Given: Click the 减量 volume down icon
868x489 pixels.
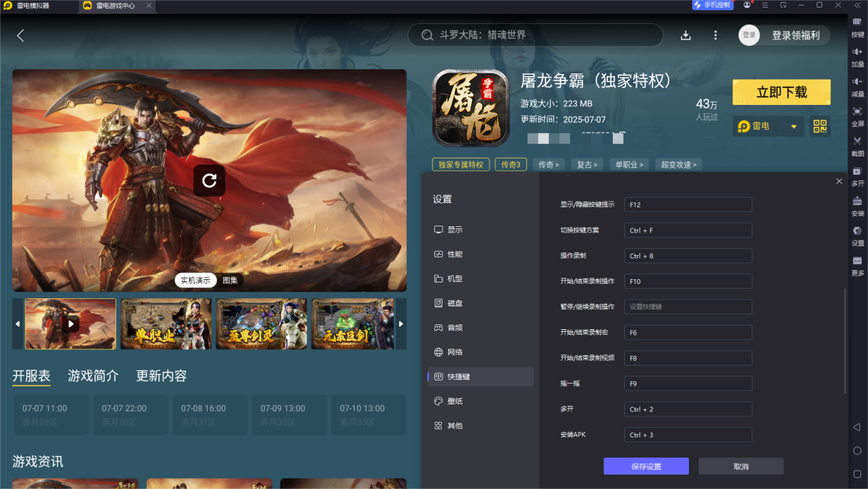Looking at the screenshot, I should (x=857, y=82).
